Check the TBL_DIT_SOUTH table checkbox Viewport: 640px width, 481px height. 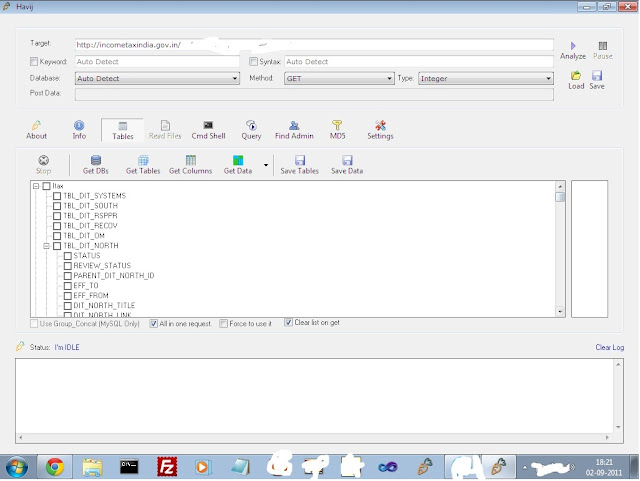coord(57,206)
